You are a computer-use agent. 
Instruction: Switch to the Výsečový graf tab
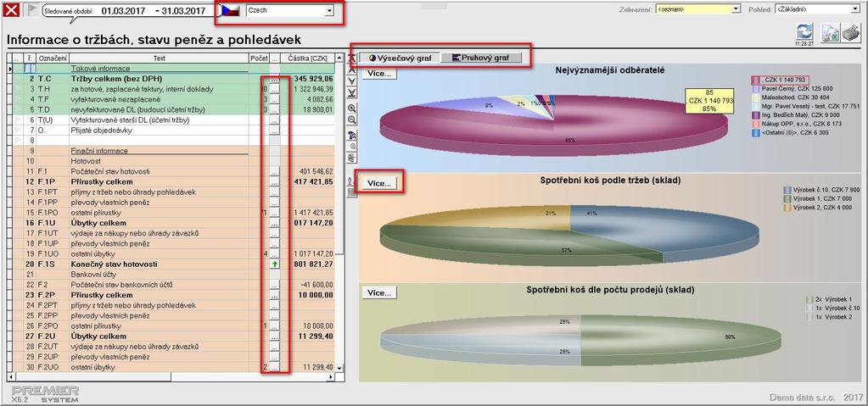pyautogui.click(x=400, y=58)
